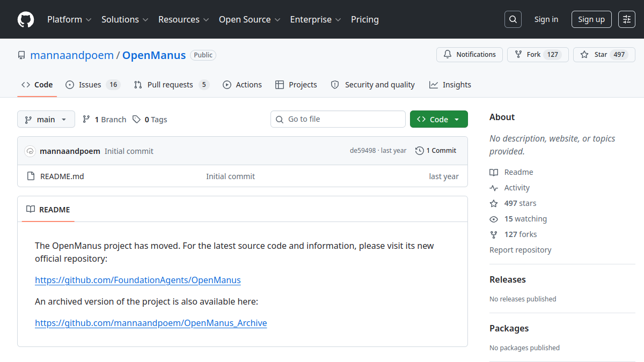Open the mannaandpoem owner link
This screenshot has height=362, width=644.
click(72, 55)
